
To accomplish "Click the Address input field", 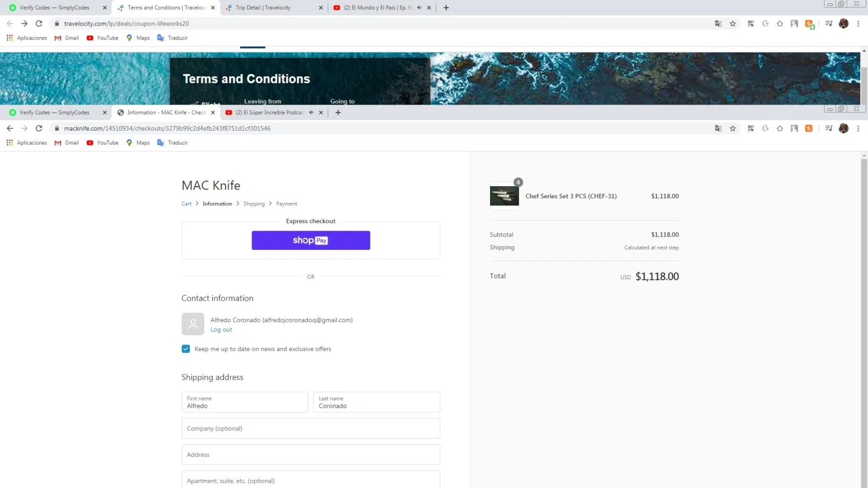I will click(x=311, y=454).
